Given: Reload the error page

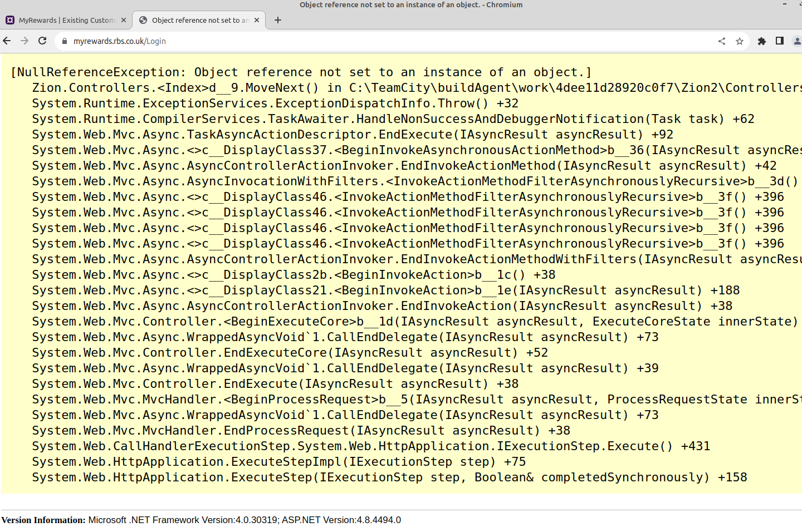Looking at the screenshot, I should (x=42, y=41).
